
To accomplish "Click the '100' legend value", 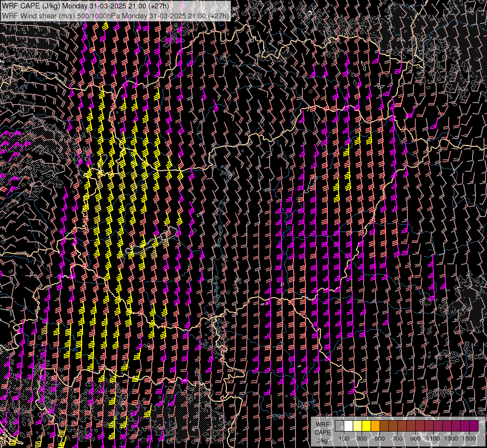I will tap(344, 439).
